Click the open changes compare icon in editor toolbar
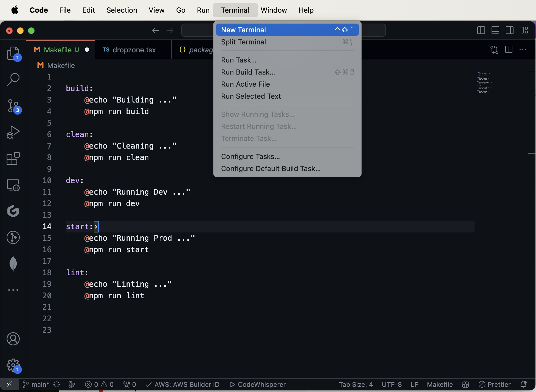This screenshot has width=536, height=392. (494, 50)
